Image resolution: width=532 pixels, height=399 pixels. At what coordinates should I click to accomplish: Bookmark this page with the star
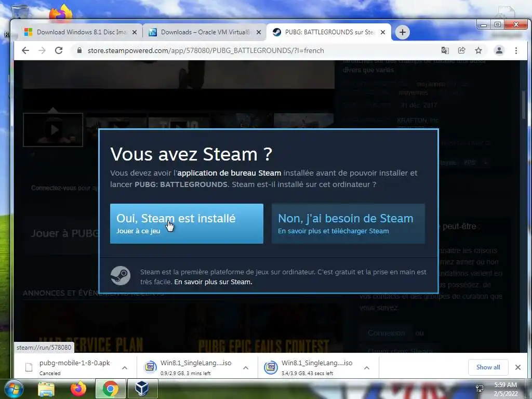(478, 50)
